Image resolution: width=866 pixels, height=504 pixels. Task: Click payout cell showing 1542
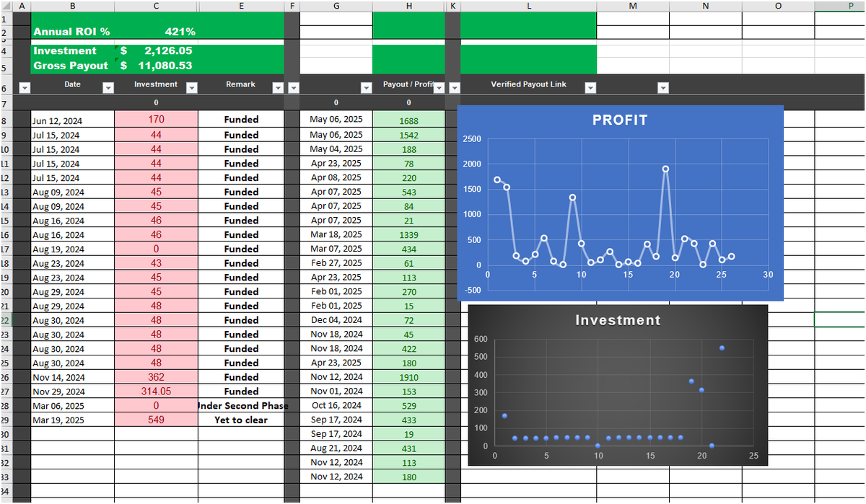pos(408,135)
